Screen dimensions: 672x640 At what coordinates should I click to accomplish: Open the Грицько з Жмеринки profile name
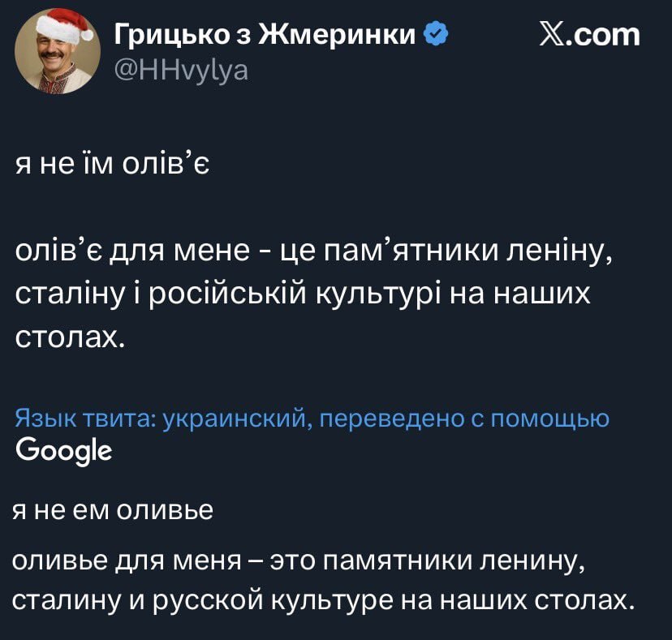[x=267, y=34]
